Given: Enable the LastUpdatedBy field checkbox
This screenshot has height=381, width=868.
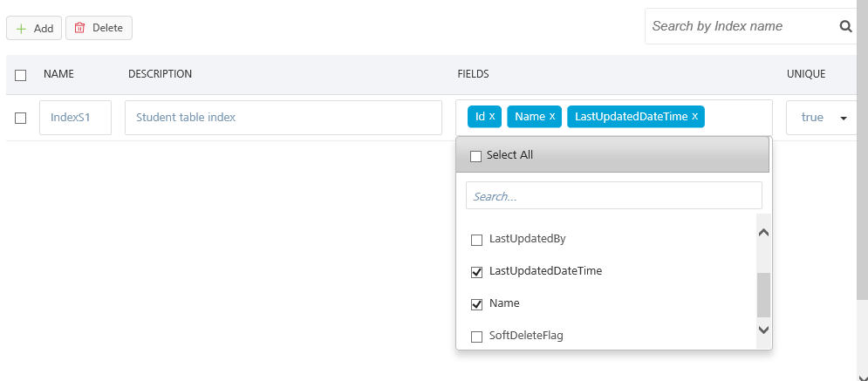Looking at the screenshot, I should click(477, 240).
